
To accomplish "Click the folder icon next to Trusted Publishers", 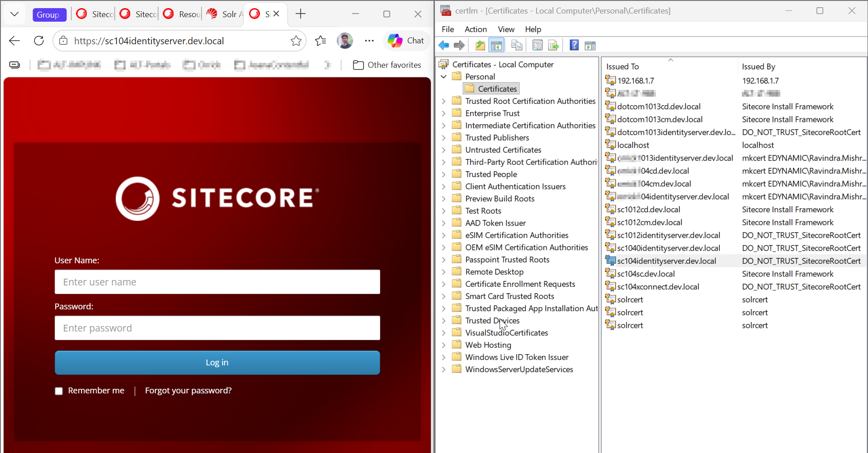I will click(x=457, y=137).
